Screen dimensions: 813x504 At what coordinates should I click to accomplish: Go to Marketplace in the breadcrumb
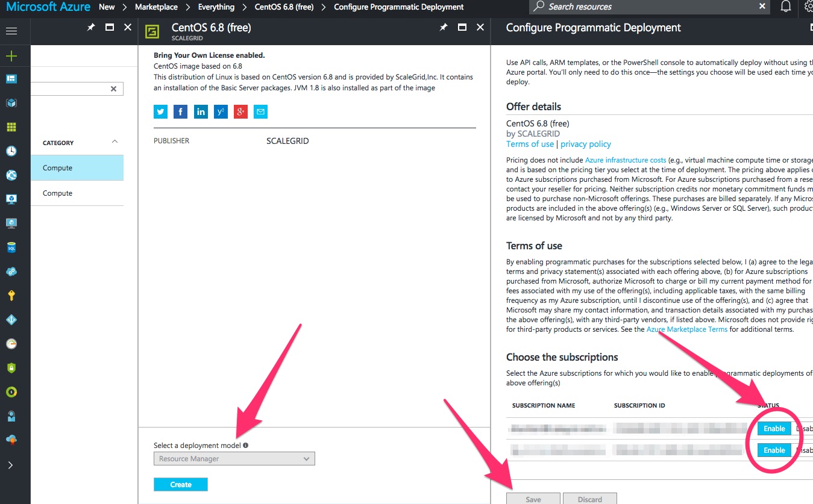pyautogui.click(x=156, y=7)
